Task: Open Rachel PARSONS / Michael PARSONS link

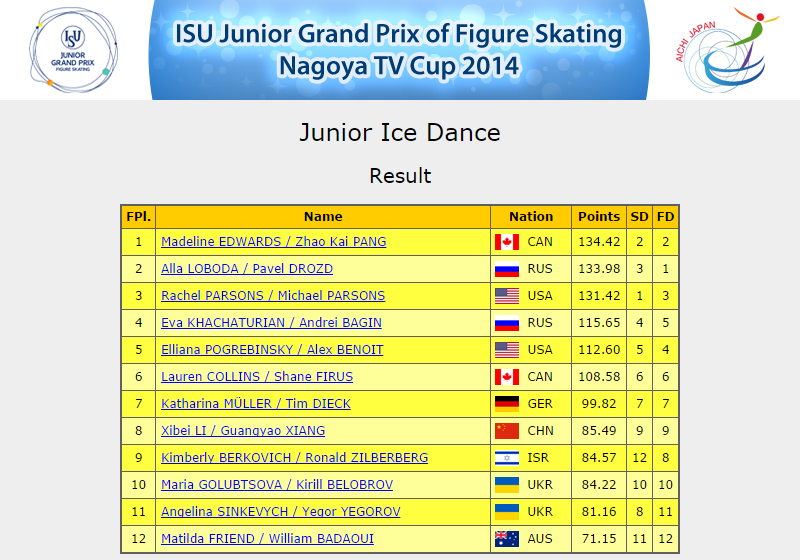Action: click(x=273, y=296)
